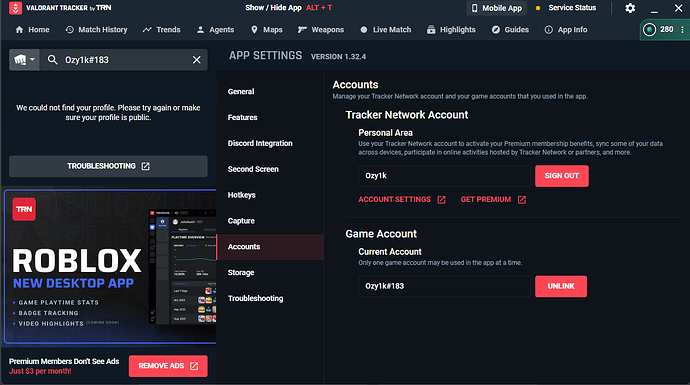Clear the search with the X icon

tap(197, 60)
